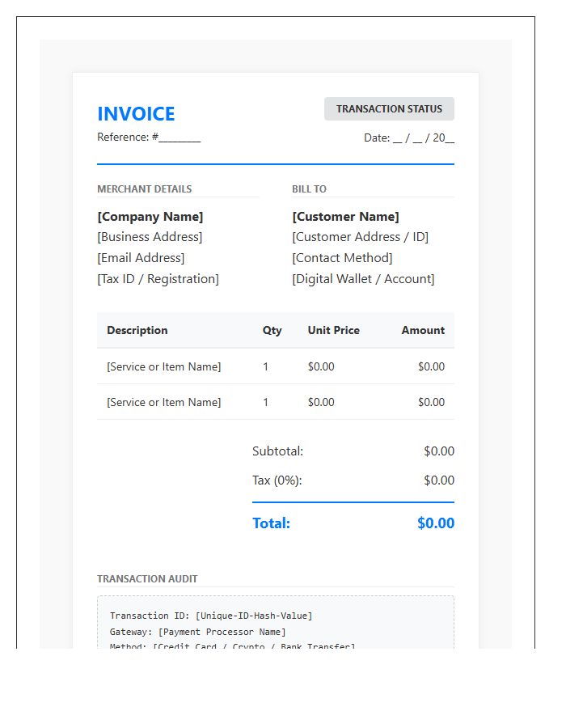Click the TRANSACTION STATUS badge

point(389,108)
